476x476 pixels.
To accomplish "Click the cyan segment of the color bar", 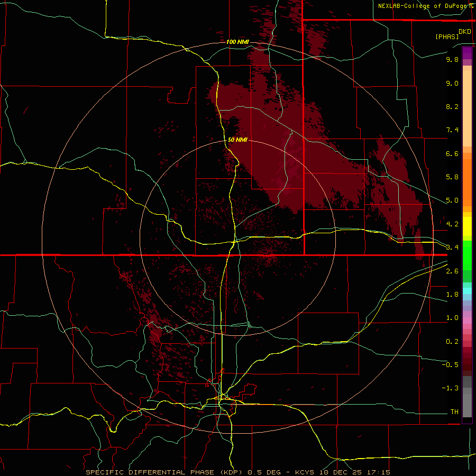I will (467, 291).
